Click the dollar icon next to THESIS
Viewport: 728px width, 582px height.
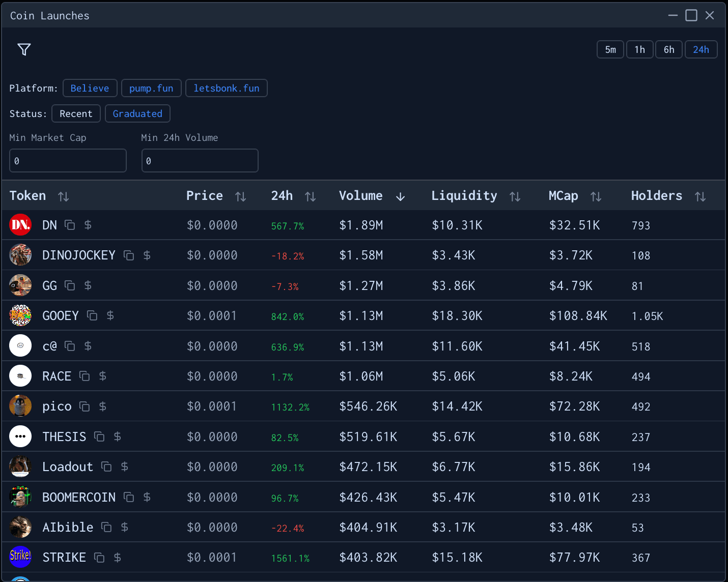click(x=117, y=436)
